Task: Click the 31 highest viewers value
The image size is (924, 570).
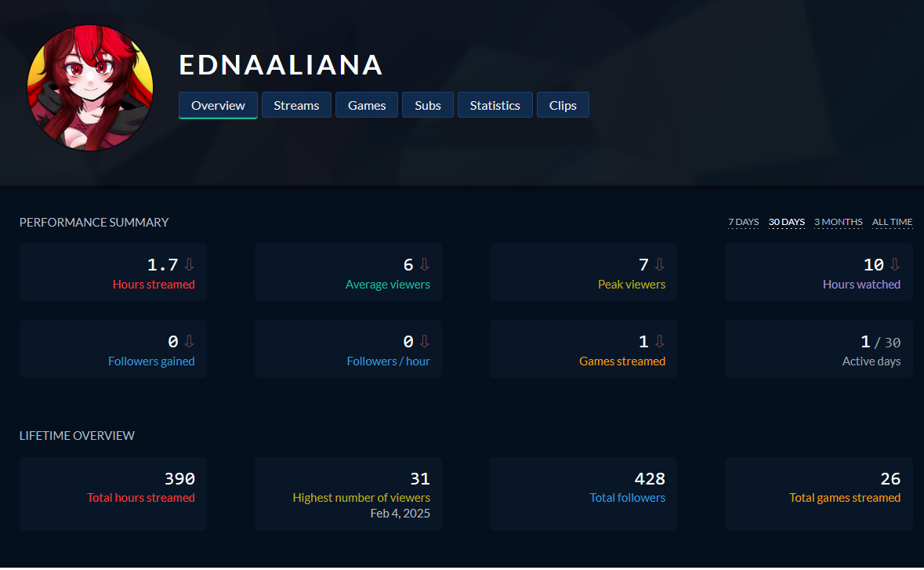Action: (420, 478)
